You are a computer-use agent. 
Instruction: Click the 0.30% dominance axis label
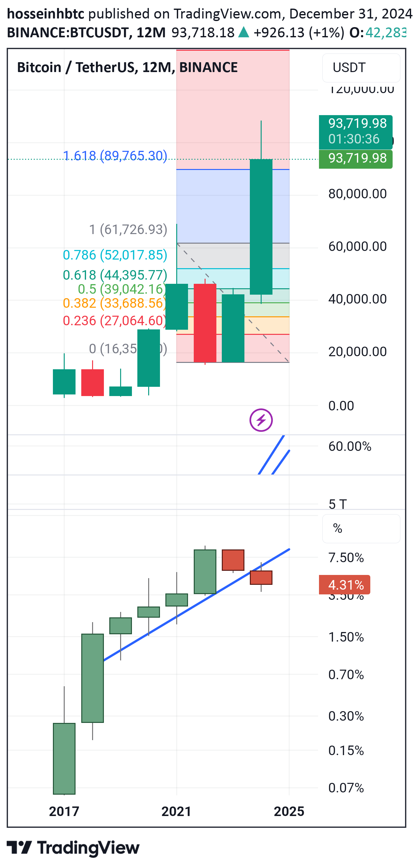(346, 716)
